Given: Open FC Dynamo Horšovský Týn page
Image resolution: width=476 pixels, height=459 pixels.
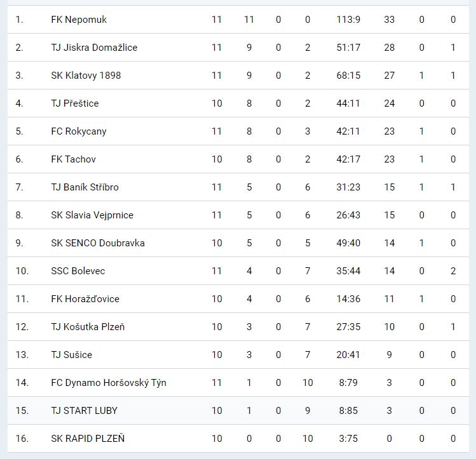Looking at the screenshot, I should pyautogui.click(x=109, y=383).
